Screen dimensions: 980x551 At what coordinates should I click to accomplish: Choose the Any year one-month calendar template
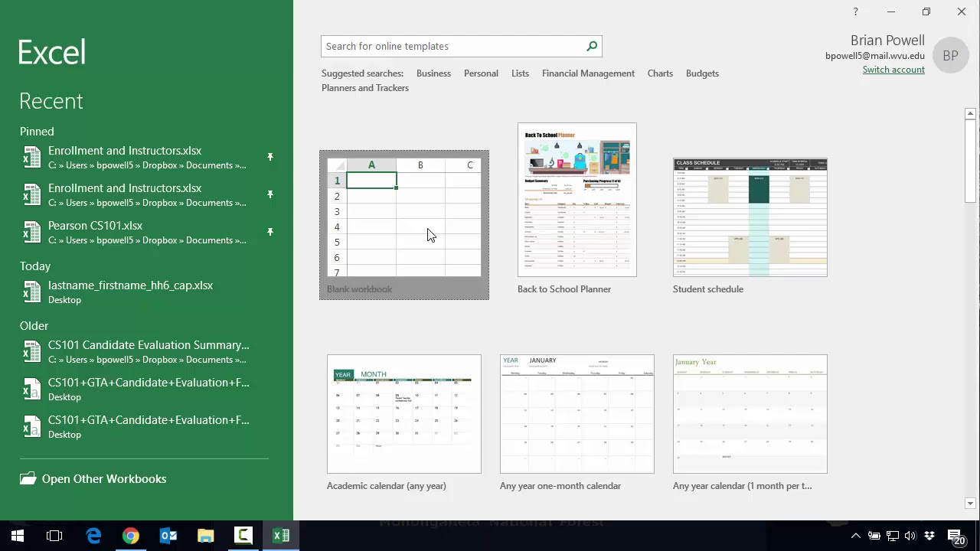pyautogui.click(x=577, y=422)
